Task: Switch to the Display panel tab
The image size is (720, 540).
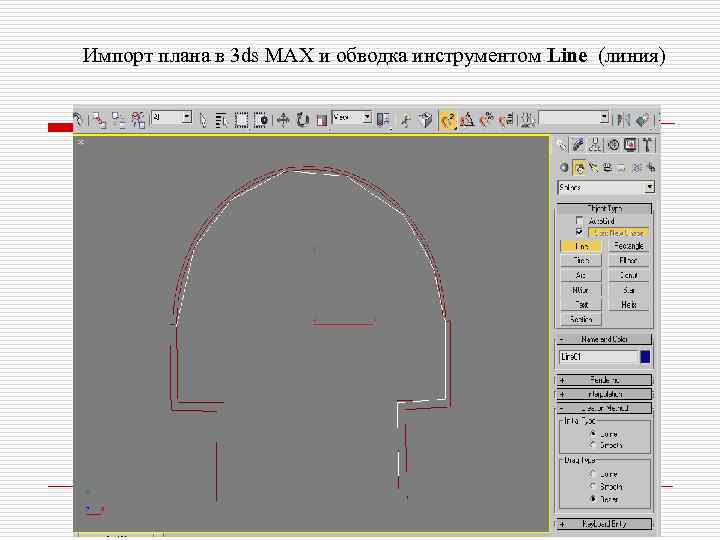Action: coord(630,145)
